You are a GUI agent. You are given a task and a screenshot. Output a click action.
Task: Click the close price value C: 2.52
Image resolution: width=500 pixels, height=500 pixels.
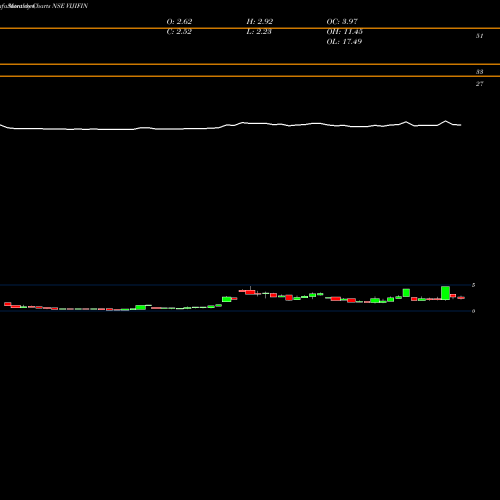coord(179,32)
